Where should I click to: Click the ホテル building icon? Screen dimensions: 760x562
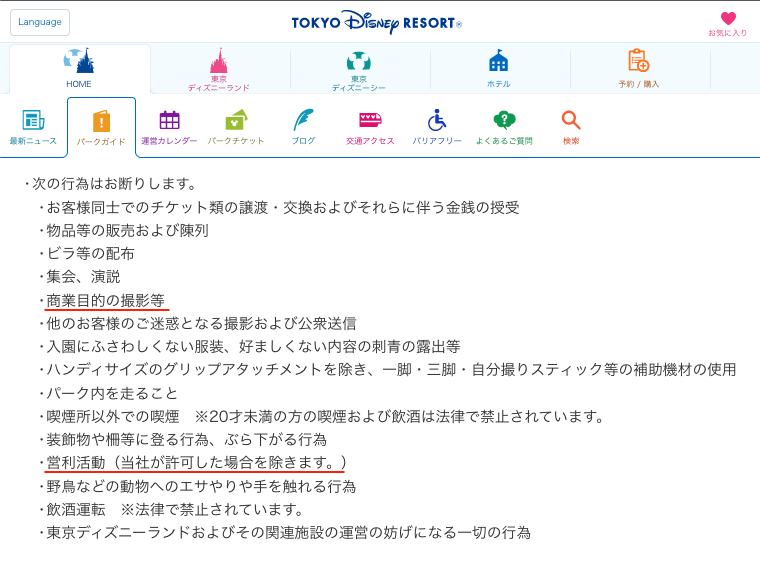(x=498, y=62)
